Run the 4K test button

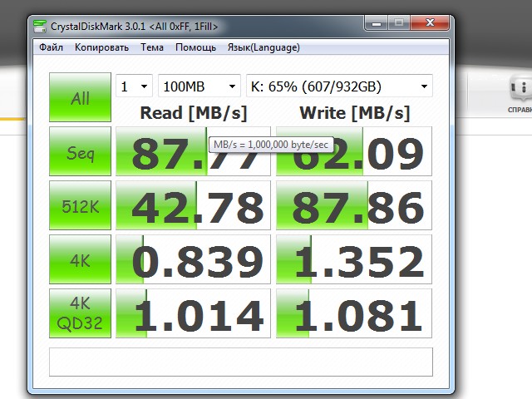coord(80,259)
